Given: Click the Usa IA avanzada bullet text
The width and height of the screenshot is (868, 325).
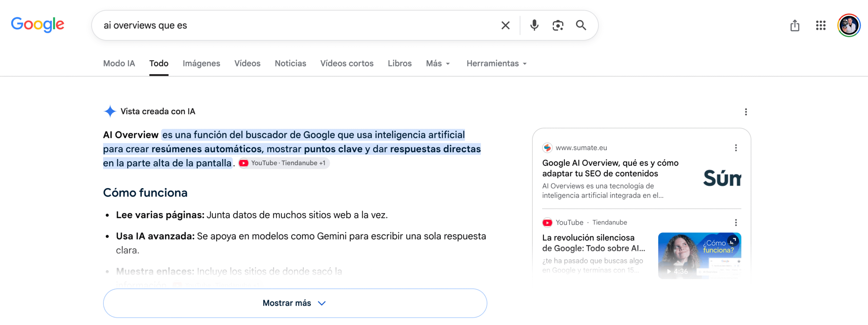Looking at the screenshot, I should (301, 243).
